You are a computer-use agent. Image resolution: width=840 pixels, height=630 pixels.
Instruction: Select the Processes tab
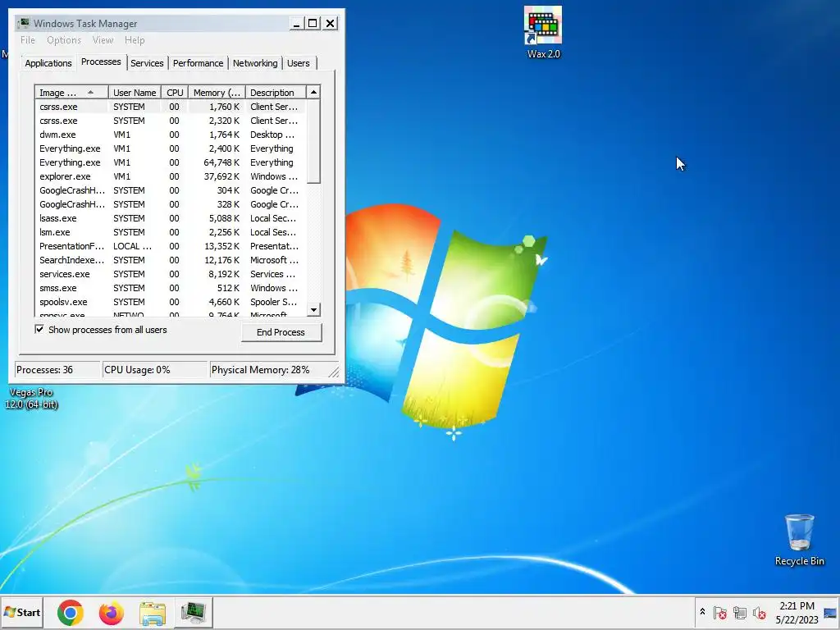101,62
